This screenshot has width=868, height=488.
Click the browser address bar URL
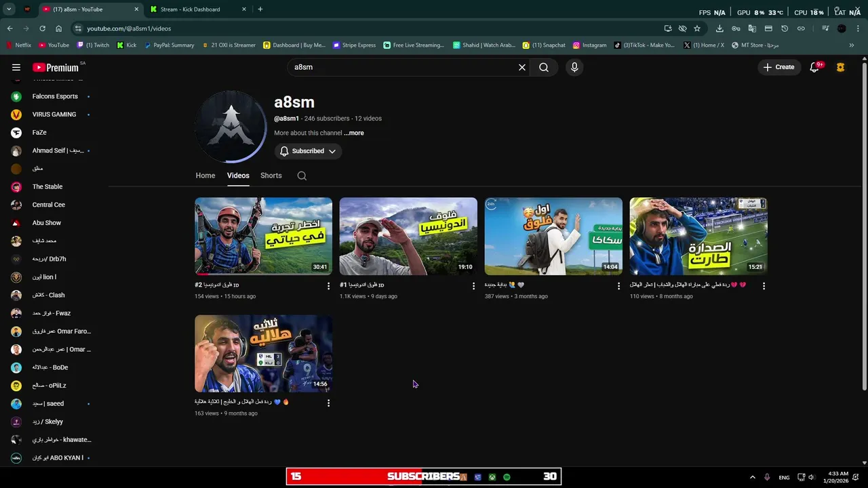tap(129, 28)
